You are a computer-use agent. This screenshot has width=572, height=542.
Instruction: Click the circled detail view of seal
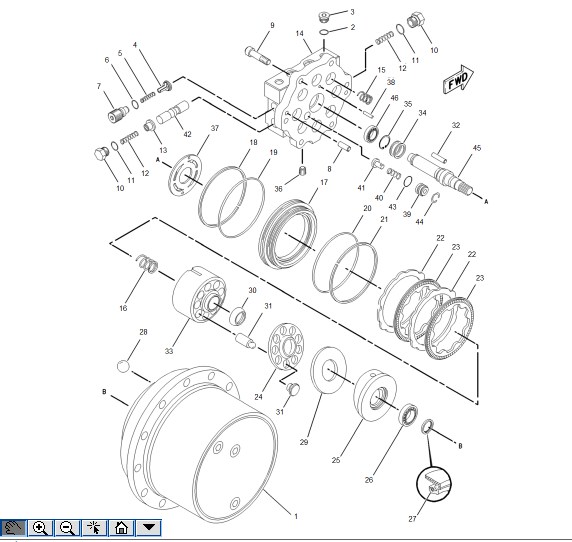pos(434,484)
